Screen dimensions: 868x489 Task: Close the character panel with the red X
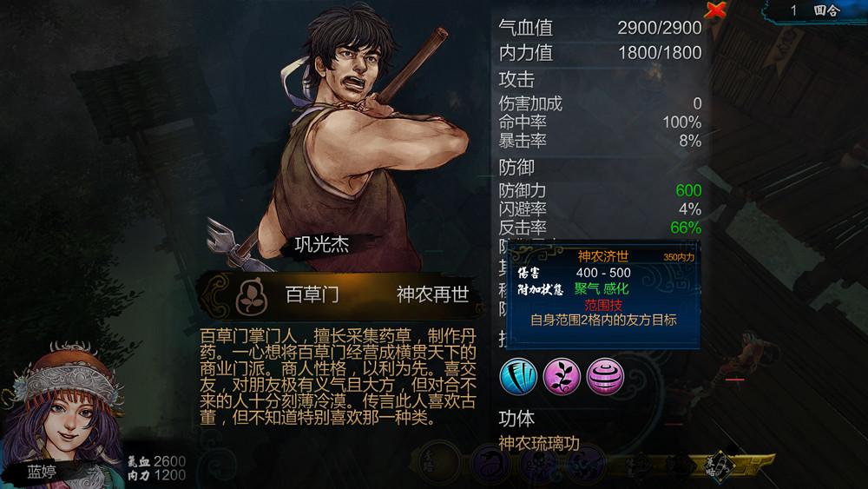(x=715, y=10)
